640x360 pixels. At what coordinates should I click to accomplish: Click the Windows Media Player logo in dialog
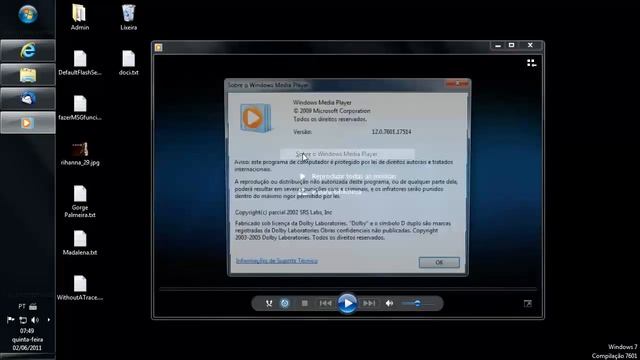(x=255, y=118)
